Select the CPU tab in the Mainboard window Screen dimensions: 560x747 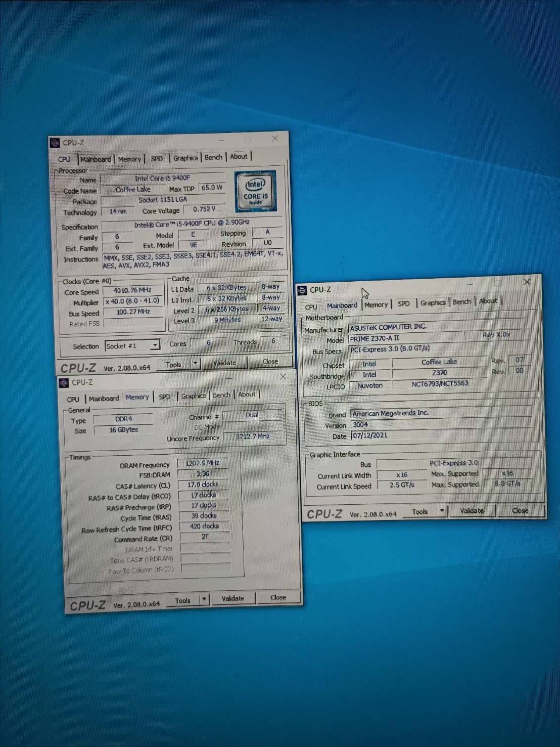311,307
